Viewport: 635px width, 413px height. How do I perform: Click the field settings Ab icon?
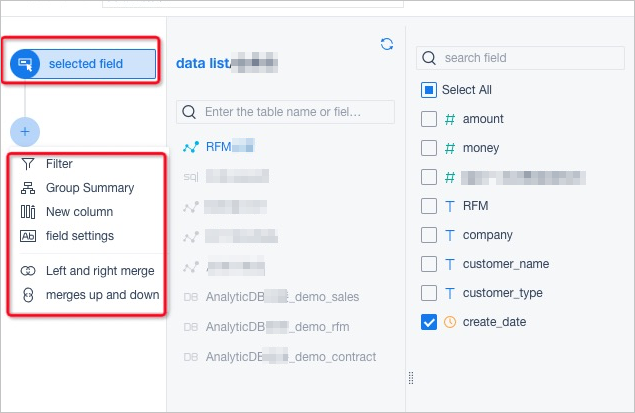coord(28,236)
